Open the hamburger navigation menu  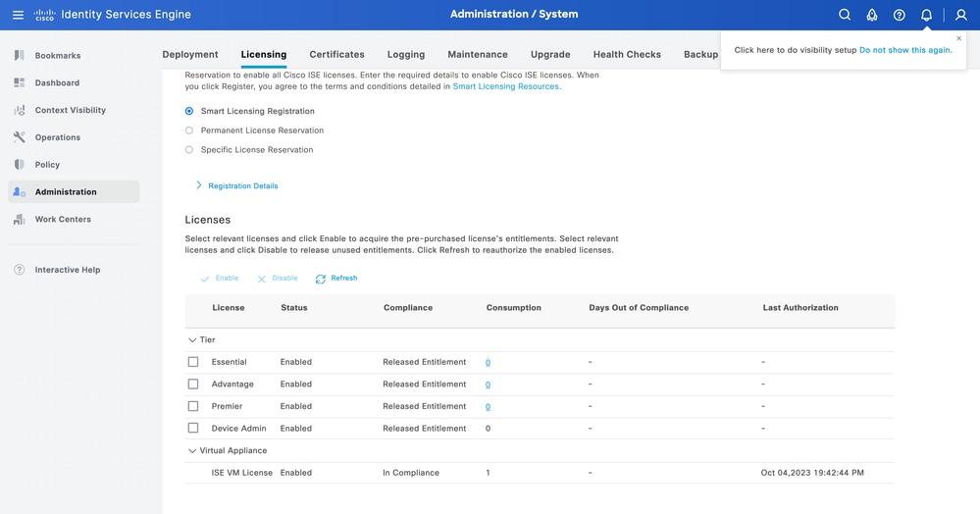(18, 15)
